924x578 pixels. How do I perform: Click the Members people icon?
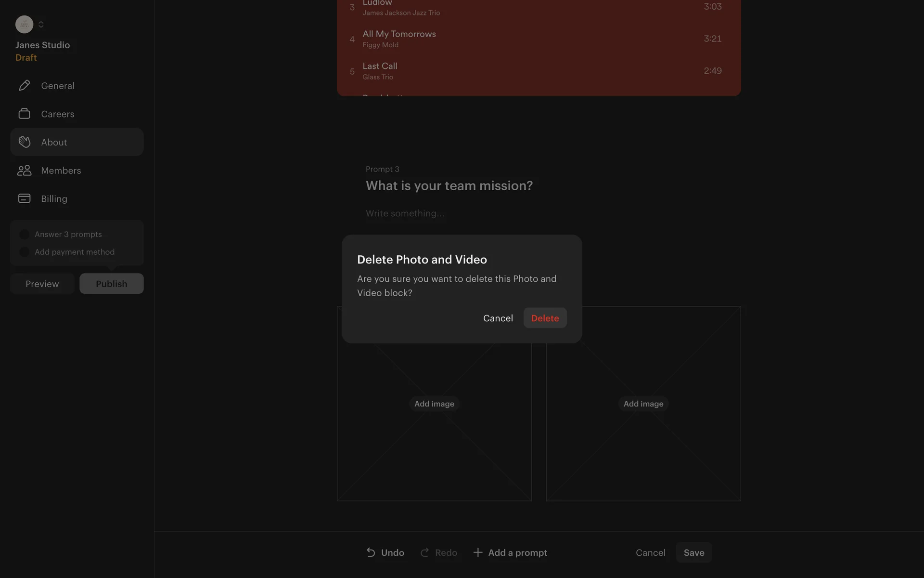tap(25, 171)
